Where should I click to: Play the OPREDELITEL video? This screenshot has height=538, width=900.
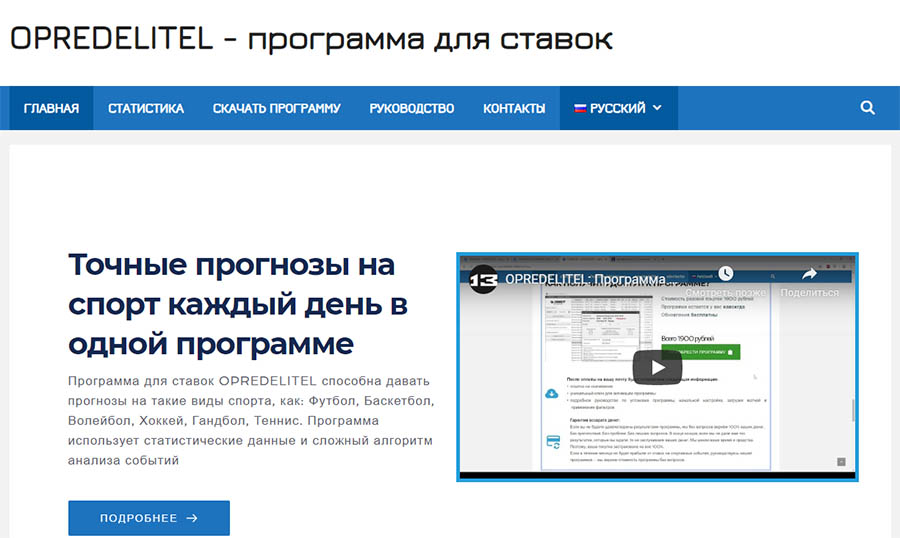coord(657,367)
